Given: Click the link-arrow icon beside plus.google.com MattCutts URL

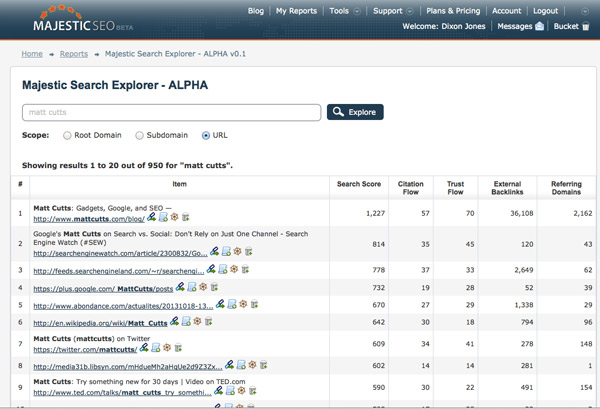Looking at the screenshot, I should pos(180,287).
